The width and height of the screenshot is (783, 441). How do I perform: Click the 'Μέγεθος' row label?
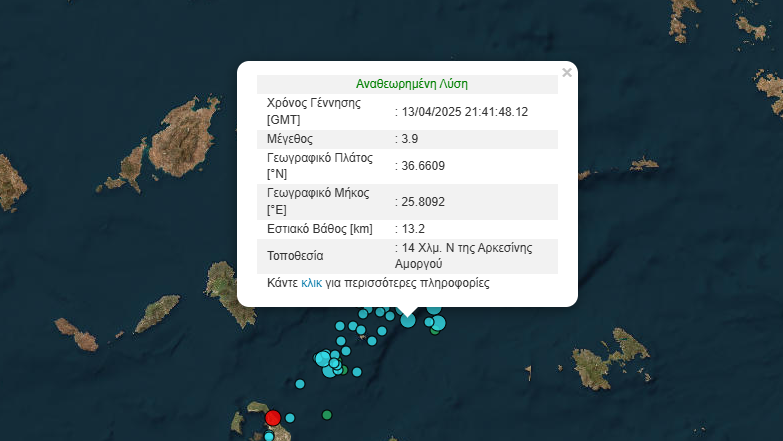(291, 138)
